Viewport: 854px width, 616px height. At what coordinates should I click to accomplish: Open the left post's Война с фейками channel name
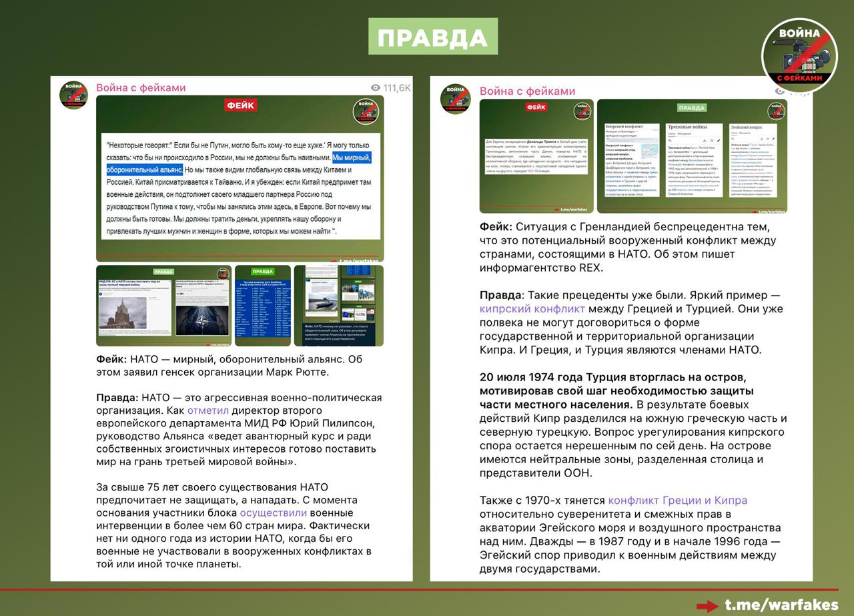[x=141, y=87]
